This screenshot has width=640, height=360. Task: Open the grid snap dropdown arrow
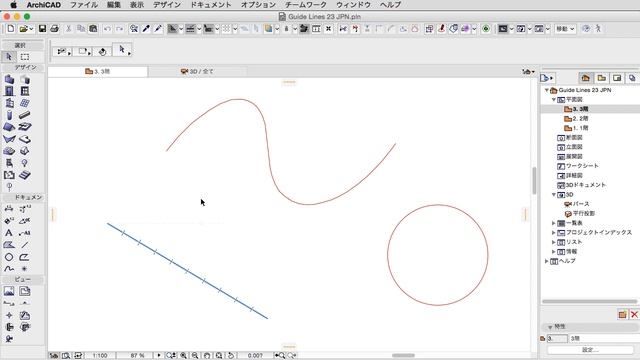point(235,29)
